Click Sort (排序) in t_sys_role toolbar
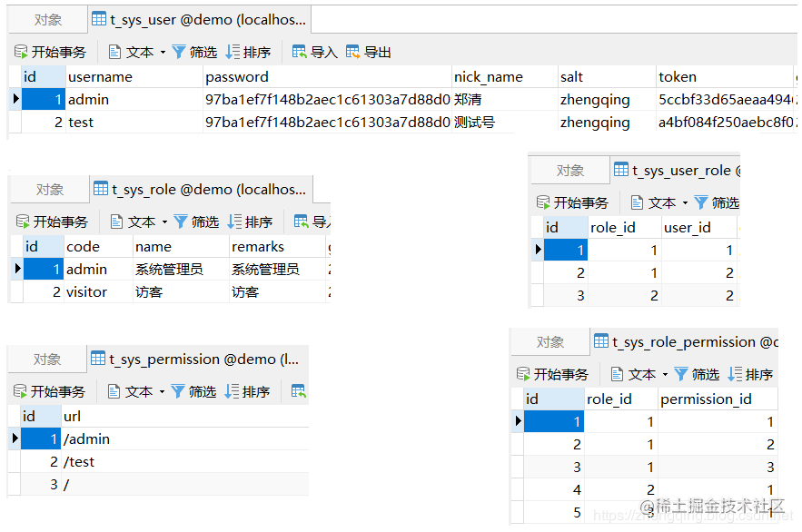Image resolution: width=802 pixels, height=532 pixels. pyautogui.click(x=251, y=222)
